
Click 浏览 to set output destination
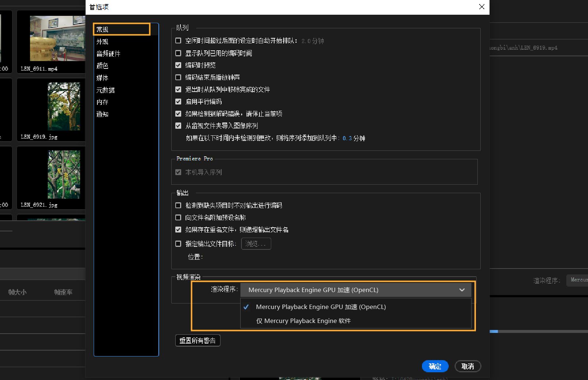point(256,244)
